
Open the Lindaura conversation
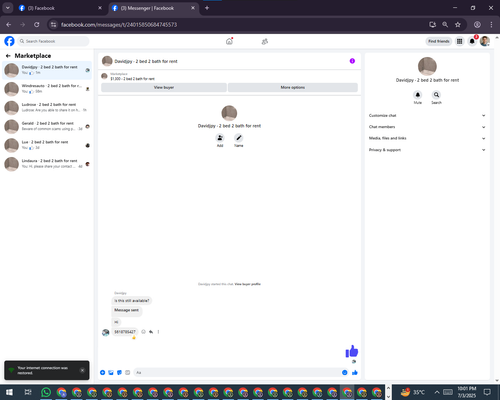click(47, 164)
